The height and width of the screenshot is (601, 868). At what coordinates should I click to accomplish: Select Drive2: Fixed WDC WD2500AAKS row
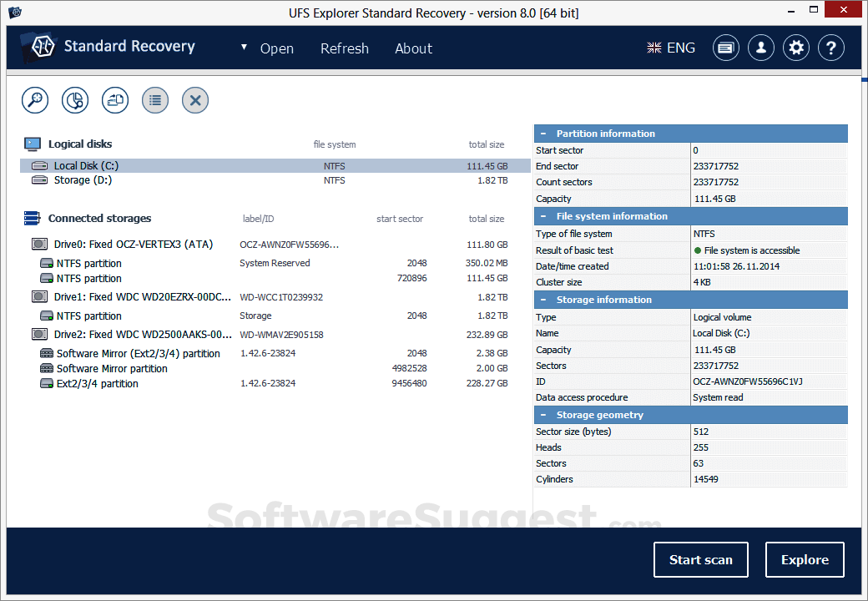(x=275, y=334)
